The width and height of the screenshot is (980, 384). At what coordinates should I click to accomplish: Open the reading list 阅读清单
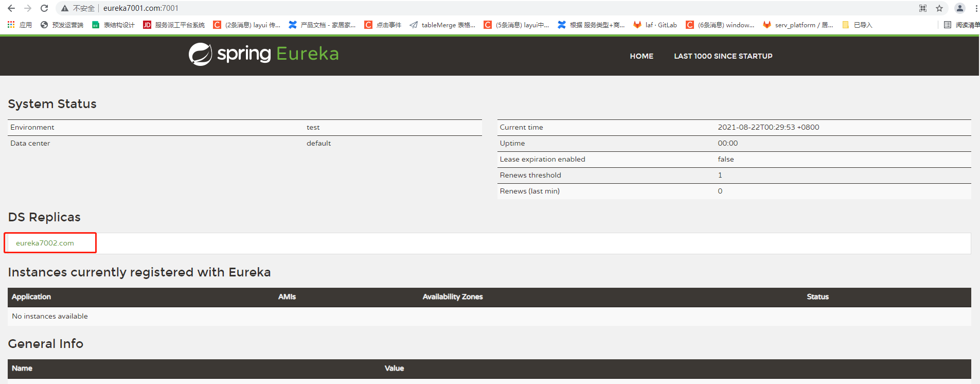961,25
